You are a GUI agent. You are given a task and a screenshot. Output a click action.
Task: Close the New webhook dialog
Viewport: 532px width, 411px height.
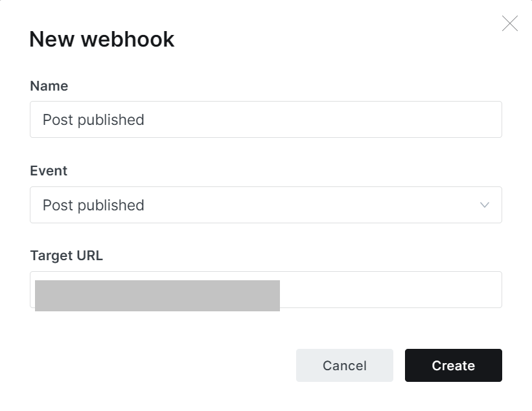[x=510, y=24]
